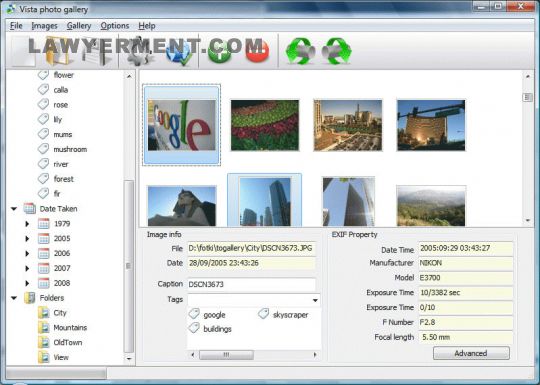Image resolution: width=540 pixels, height=385 pixels.
Task: Expand the 1979 year node
Action: tap(27, 224)
